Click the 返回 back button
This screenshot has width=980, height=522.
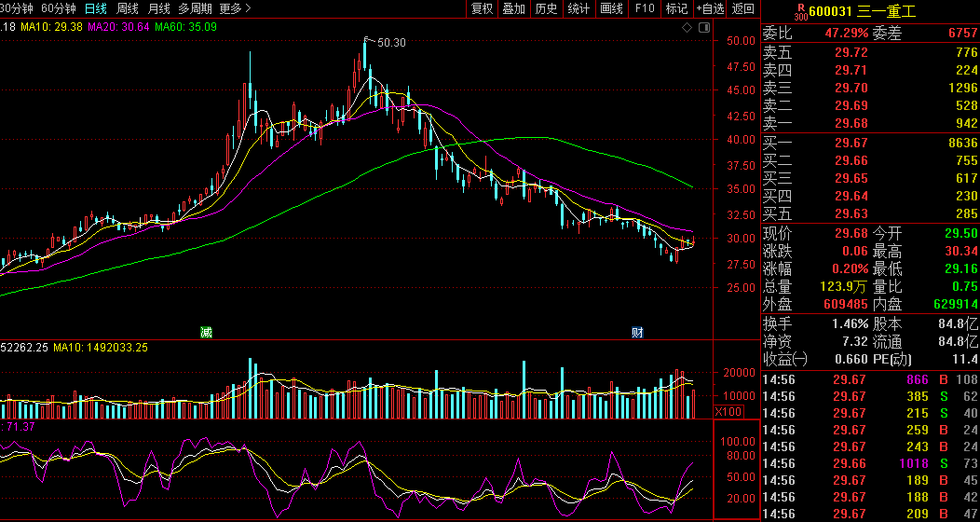743,9
